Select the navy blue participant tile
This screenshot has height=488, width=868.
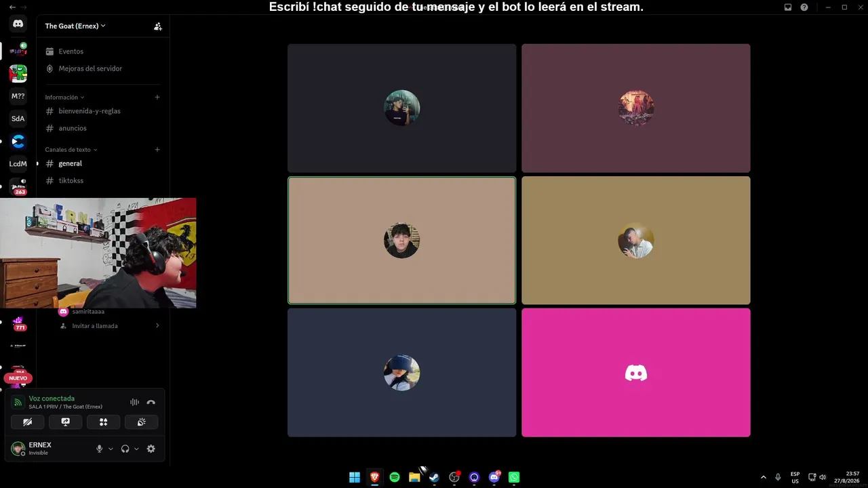(402, 373)
